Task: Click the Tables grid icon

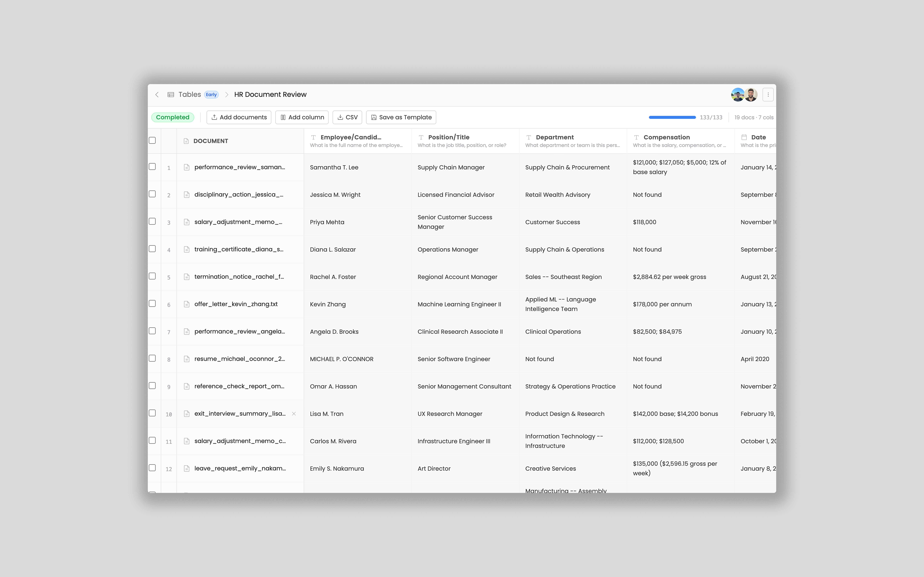Action: (x=171, y=95)
